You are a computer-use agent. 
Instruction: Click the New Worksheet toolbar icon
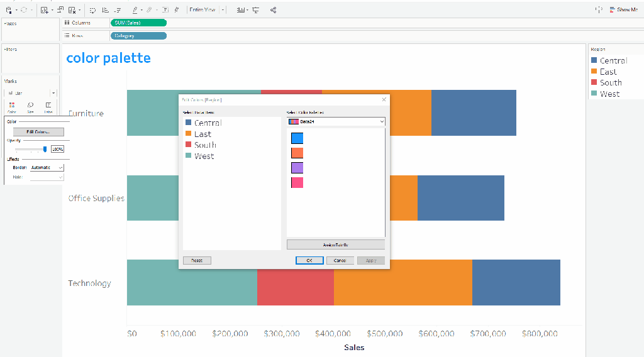43,10
